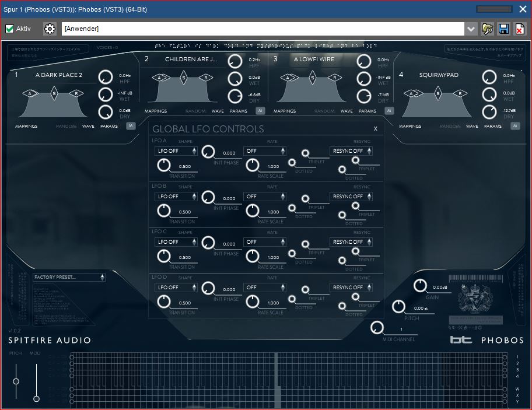
Task: Click the WET knob of slot 3
Action: (364, 79)
